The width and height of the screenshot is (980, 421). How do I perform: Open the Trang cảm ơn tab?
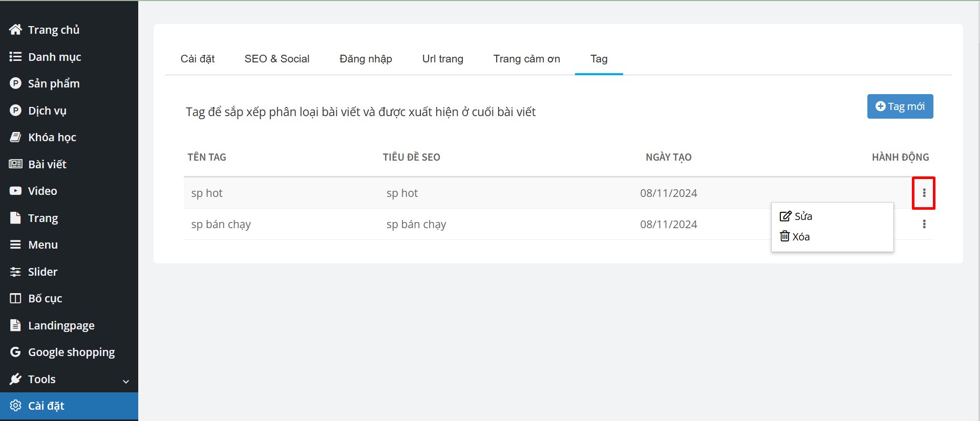tap(526, 59)
